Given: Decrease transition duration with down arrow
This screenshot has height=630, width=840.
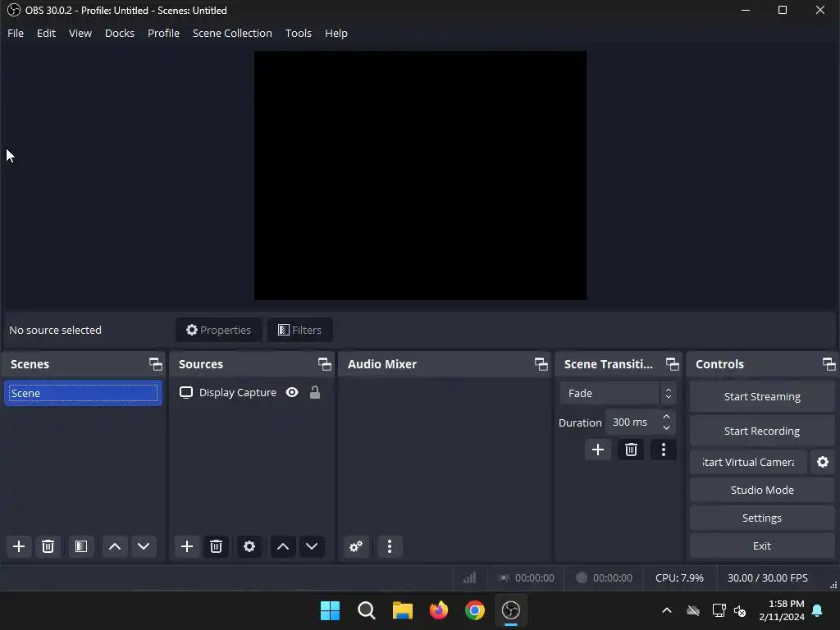Looking at the screenshot, I should click(x=666, y=427).
